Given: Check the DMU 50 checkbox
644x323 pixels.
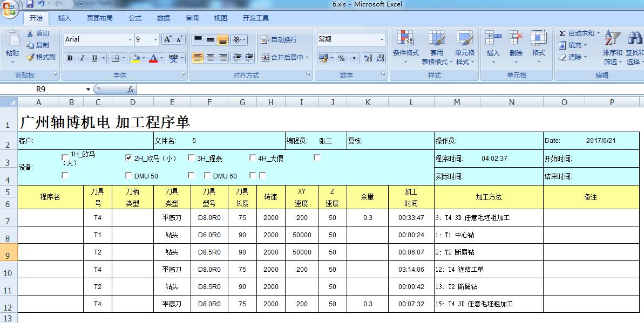Looking at the screenshot, I should pos(128,175).
